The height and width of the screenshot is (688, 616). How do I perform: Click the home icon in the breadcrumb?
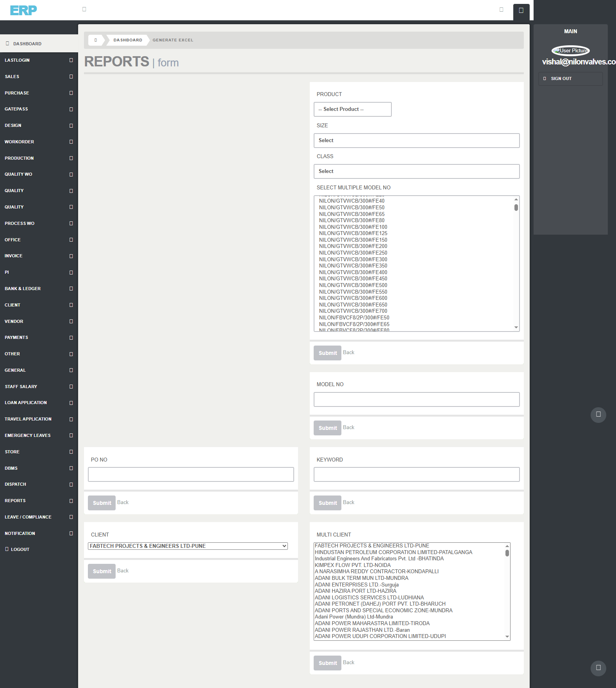[x=96, y=40]
